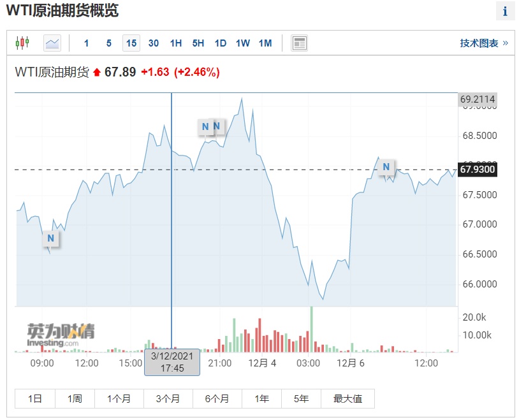Select the 1D interval

[221, 43]
